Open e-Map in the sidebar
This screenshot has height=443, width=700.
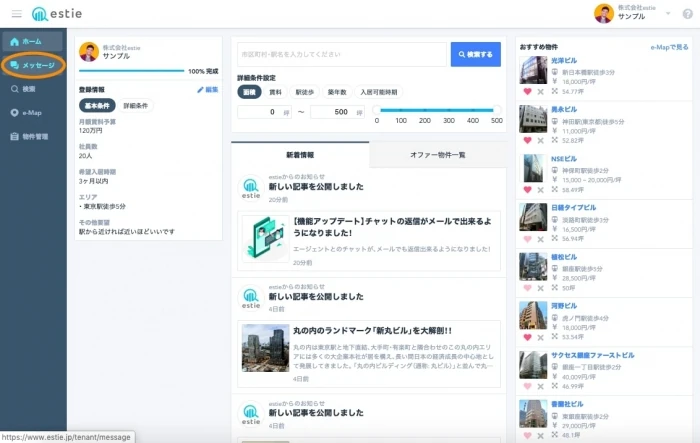pyautogui.click(x=30, y=112)
